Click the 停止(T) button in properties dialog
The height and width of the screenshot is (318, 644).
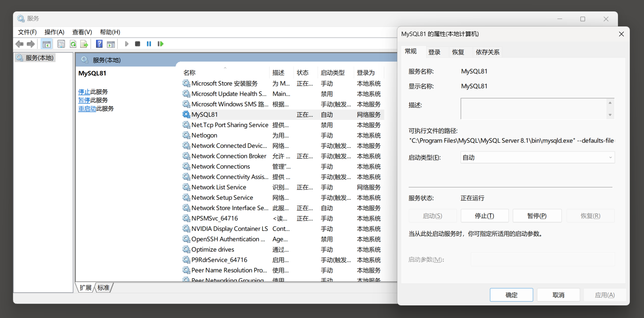pyautogui.click(x=484, y=216)
